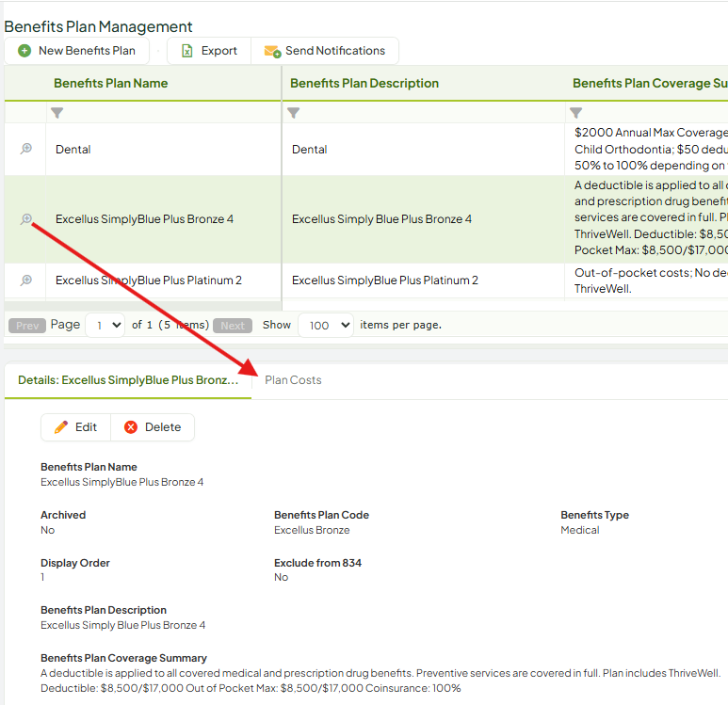Click the Archived No value
The width and height of the screenshot is (728, 705).
tap(47, 530)
